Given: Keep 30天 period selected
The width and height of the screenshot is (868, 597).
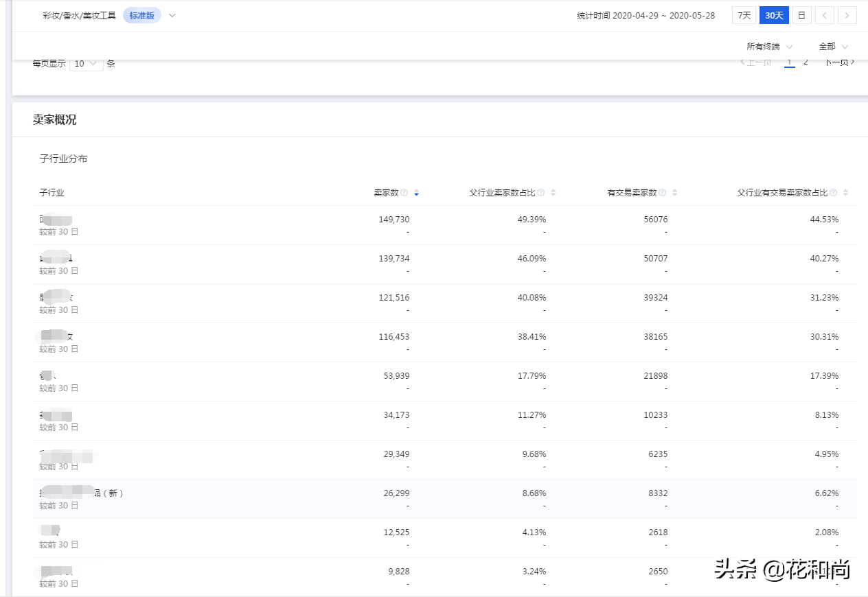Looking at the screenshot, I should pyautogui.click(x=774, y=15).
